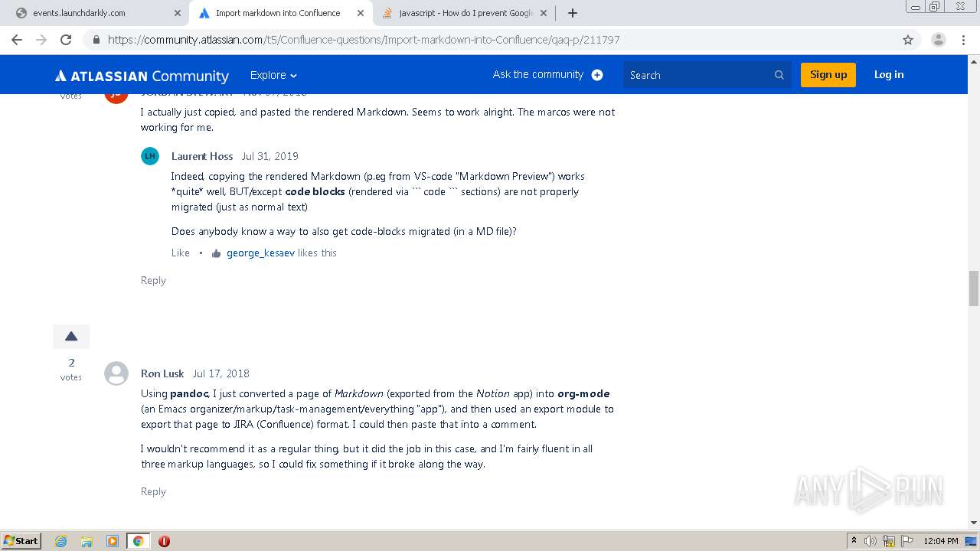Close the Import markdown into Confluence tab
This screenshot has width=980, height=551.
click(x=361, y=13)
